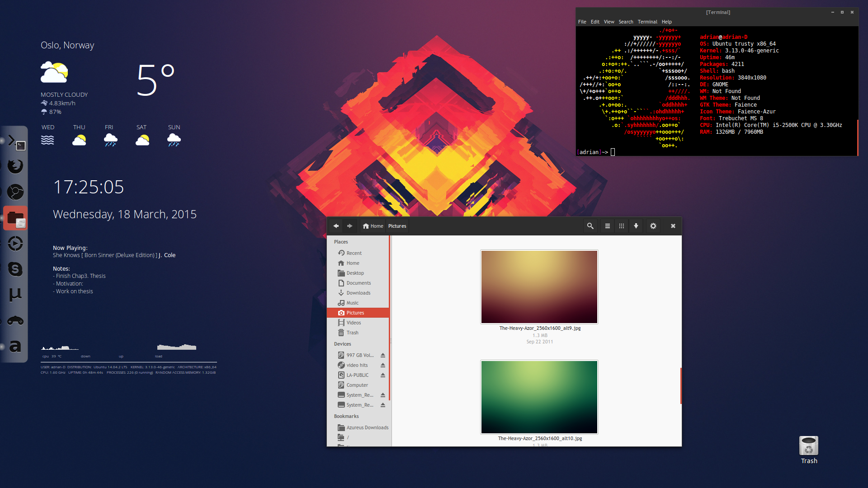Screen dimensions: 868x488
Task: Eject the 997 GB Volume
Action: 383,355
